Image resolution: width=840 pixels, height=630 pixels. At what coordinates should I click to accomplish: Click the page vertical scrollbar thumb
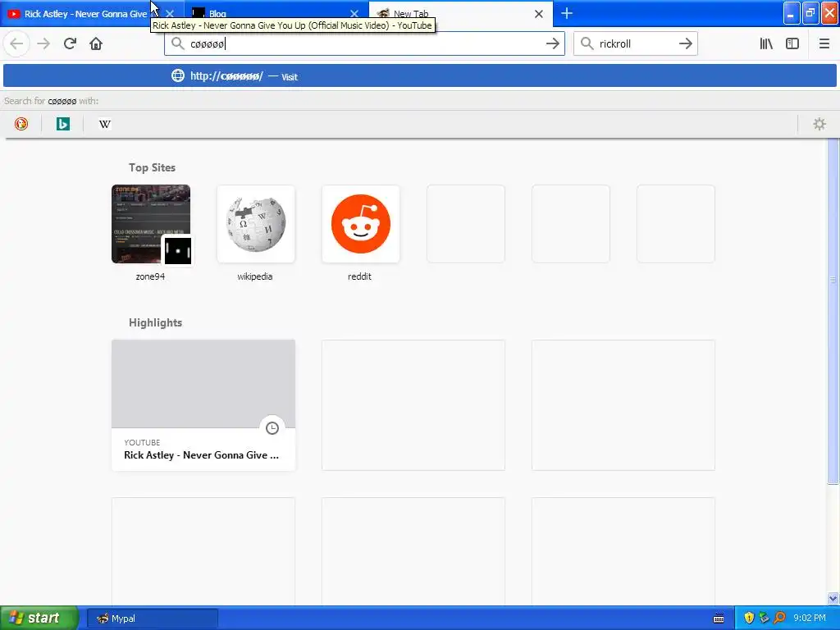click(x=833, y=311)
